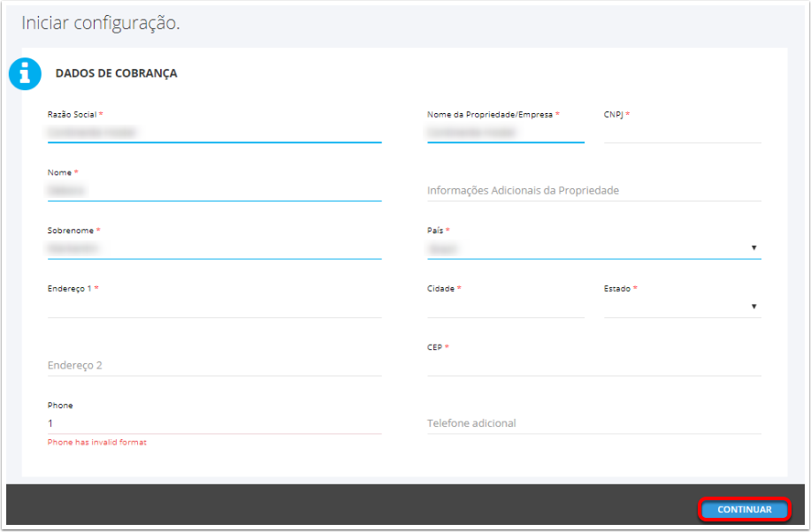The image size is (811, 532).
Task: Focus the Sobrenome input field
Action: [214, 248]
